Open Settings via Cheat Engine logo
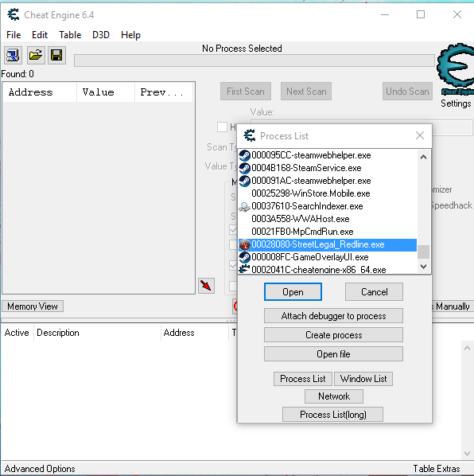Viewport: 474px width, 476px height. coord(456,70)
